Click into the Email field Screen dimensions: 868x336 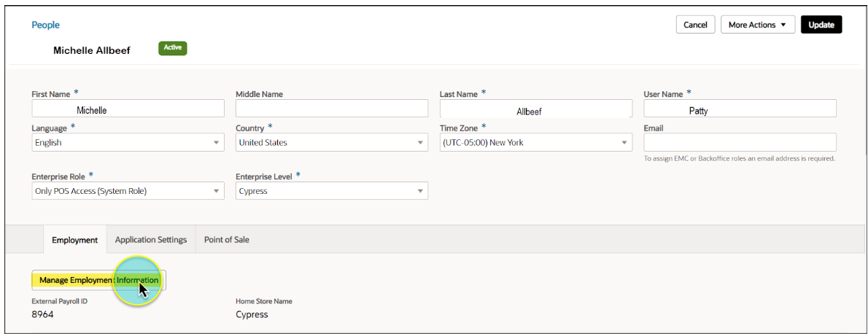click(x=740, y=142)
